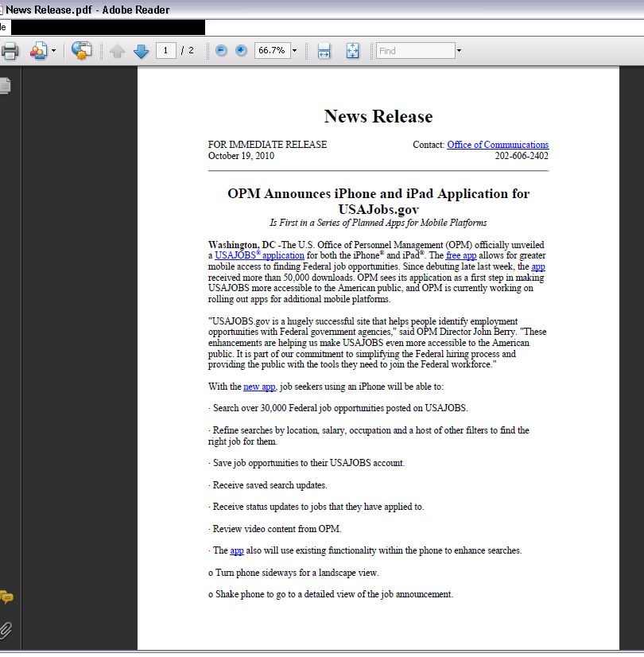Click 'Review video content from OPM.' line
Screen dimensions: 644x657
[x=275, y=529]
